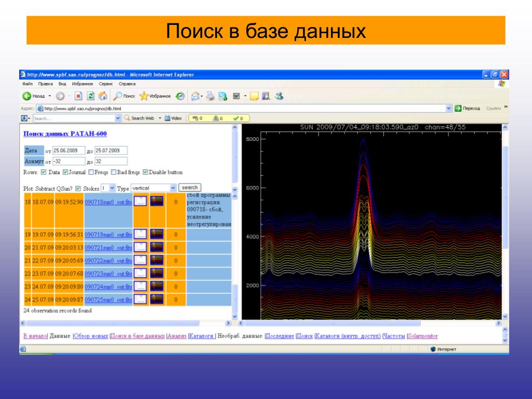Open white plot icon for 090725sun0 row
The width and height of the screenshot is (532, 399).
coord(140,299)
